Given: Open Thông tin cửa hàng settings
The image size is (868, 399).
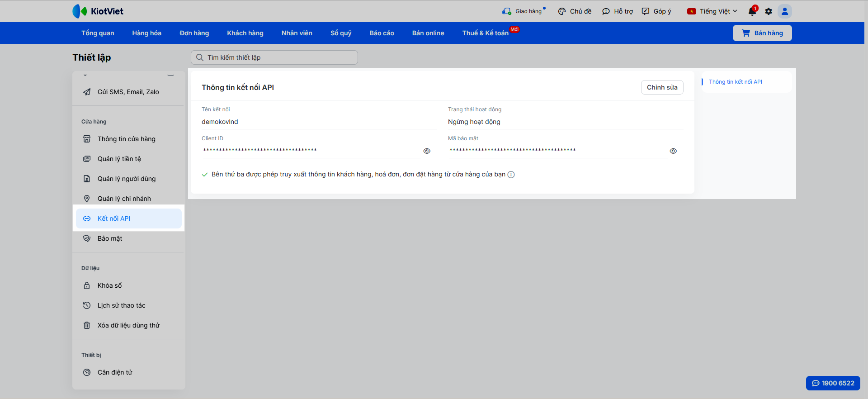Looking at the screenshot, I should point(129,139).
